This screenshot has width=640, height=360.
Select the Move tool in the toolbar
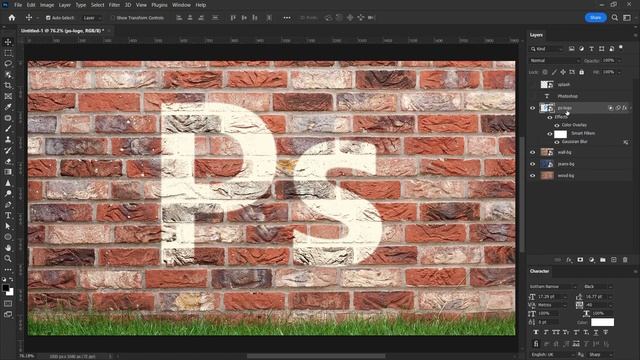[x=8, y=42]
